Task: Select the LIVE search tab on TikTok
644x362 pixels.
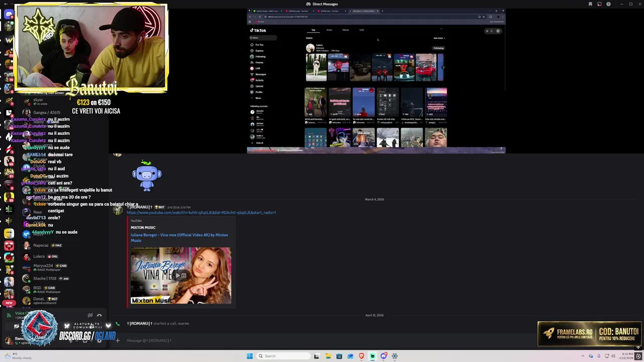Action: pos(362,30)
